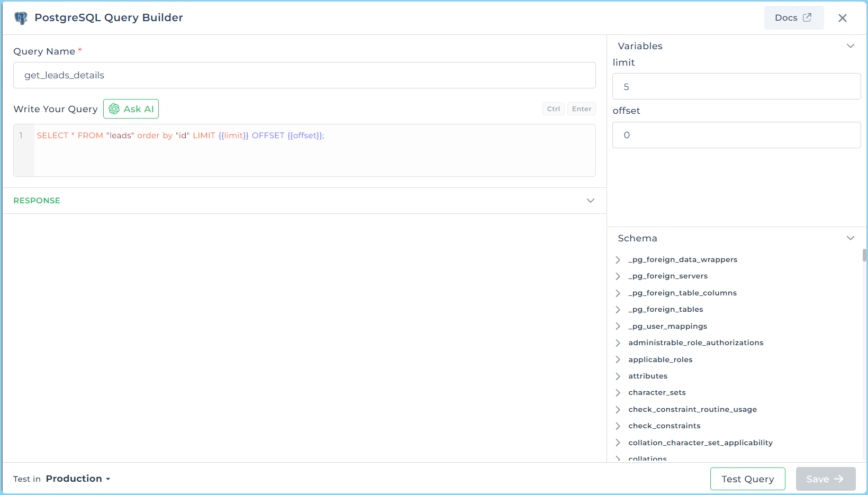The width and height of the screenshot is (868, 495).
Task: Collapse the Variables panel chevron
Action: click(x=850, y=46)
